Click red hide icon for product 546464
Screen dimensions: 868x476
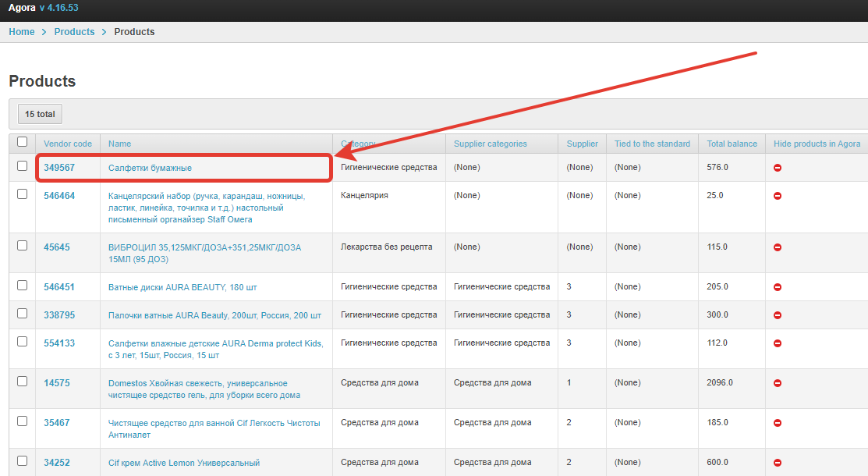(778, 196)
